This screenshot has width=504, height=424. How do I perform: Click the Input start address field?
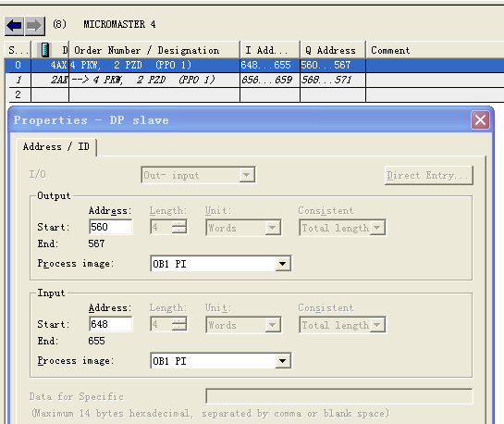pos(110,324)
